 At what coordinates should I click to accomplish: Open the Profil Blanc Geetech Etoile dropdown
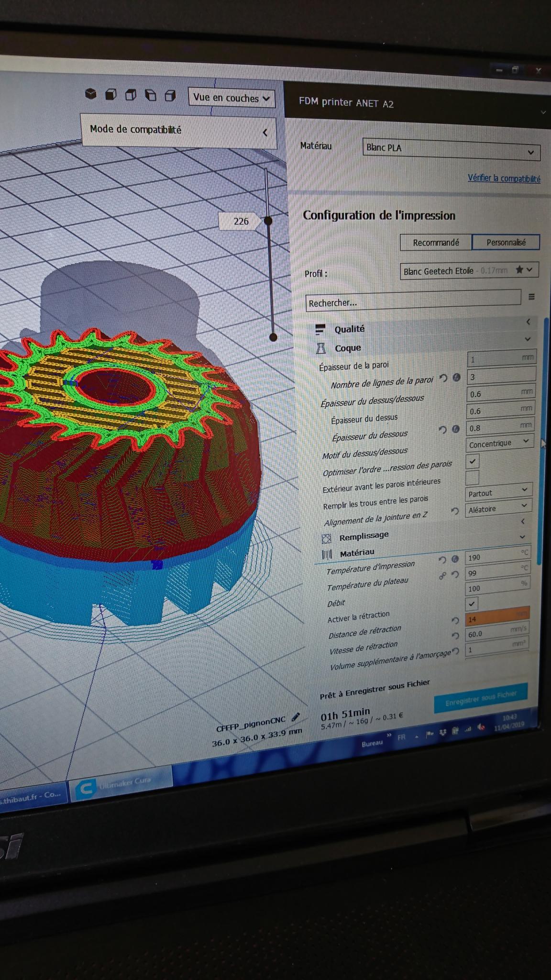[x=469, y=270]
